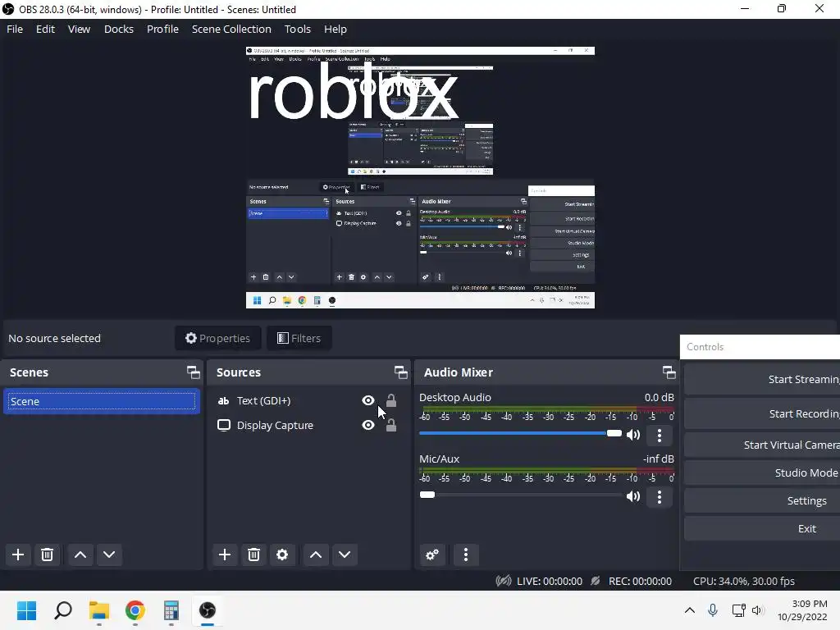The height and width of the screenshot is (630, 840).
Task: Click system tray network icon
Action: click(738, 610)
